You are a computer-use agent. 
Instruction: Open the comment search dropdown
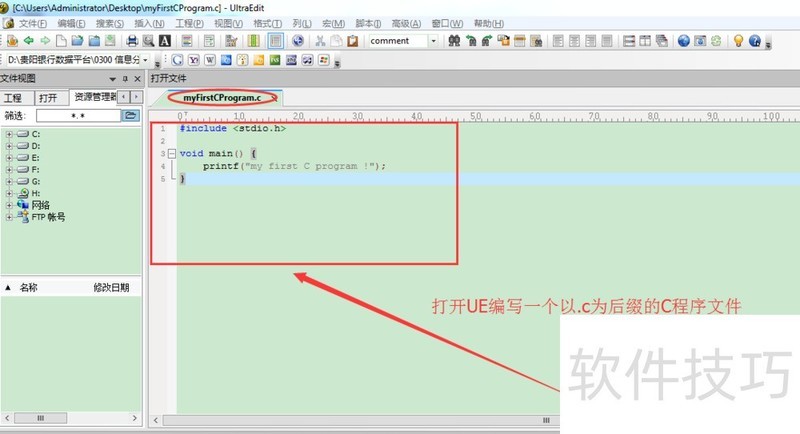(x=433, y=41)
